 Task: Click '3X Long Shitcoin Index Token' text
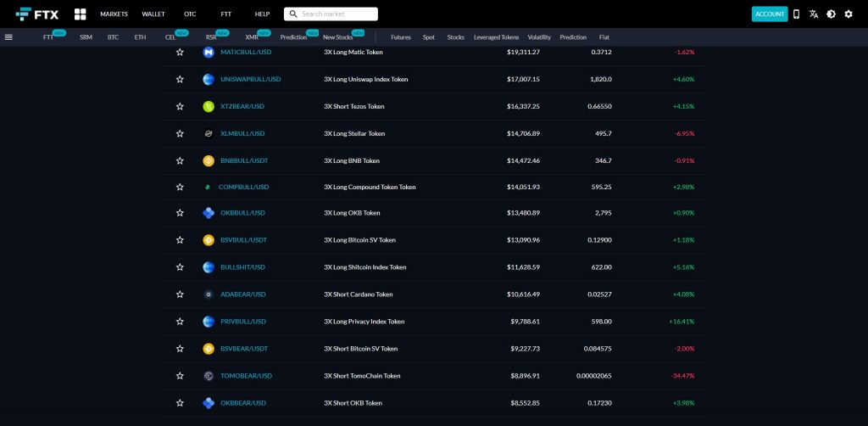coord(364,267)
